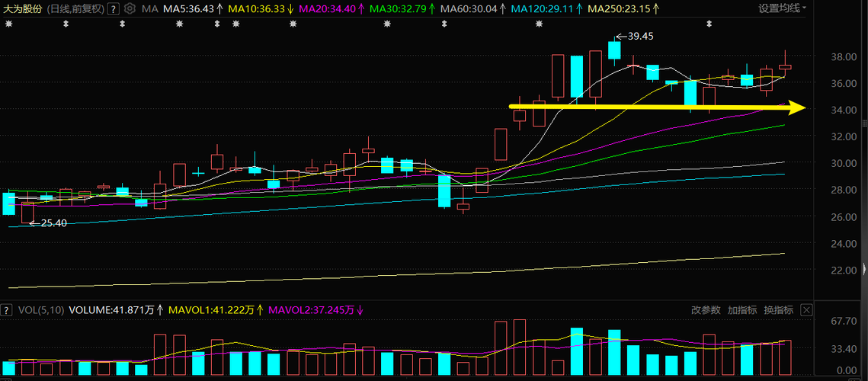Close the VOL indicator panel
The width and height of the screenshot is (868, 381).
pyautogui.click(x=806, y=310)
